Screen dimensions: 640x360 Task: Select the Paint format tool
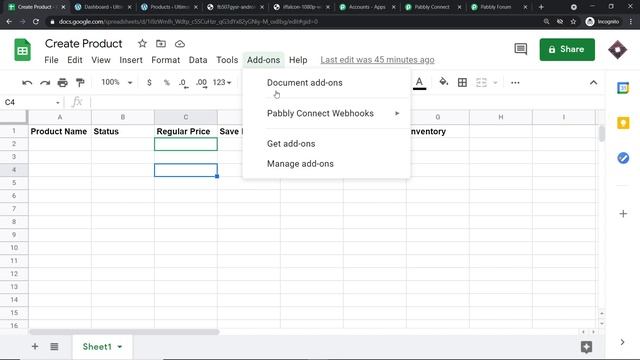(x=80, y=83)
